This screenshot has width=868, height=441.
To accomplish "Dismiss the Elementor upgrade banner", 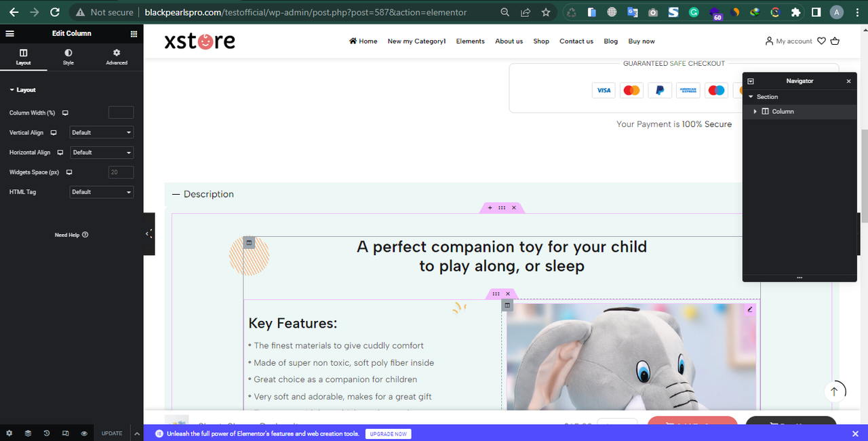I will [855, 434].
